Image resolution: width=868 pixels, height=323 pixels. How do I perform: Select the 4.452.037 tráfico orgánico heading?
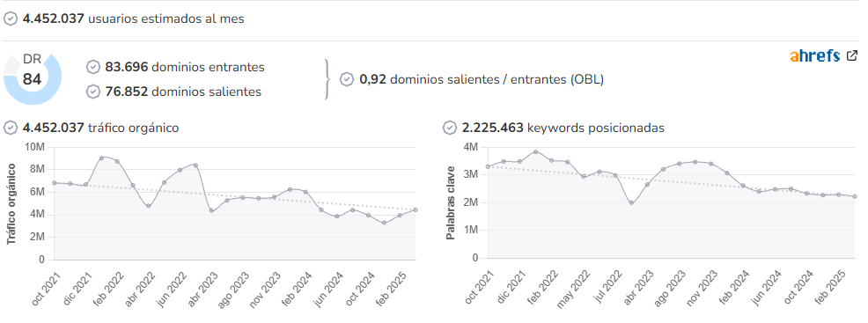pos(100,128)
